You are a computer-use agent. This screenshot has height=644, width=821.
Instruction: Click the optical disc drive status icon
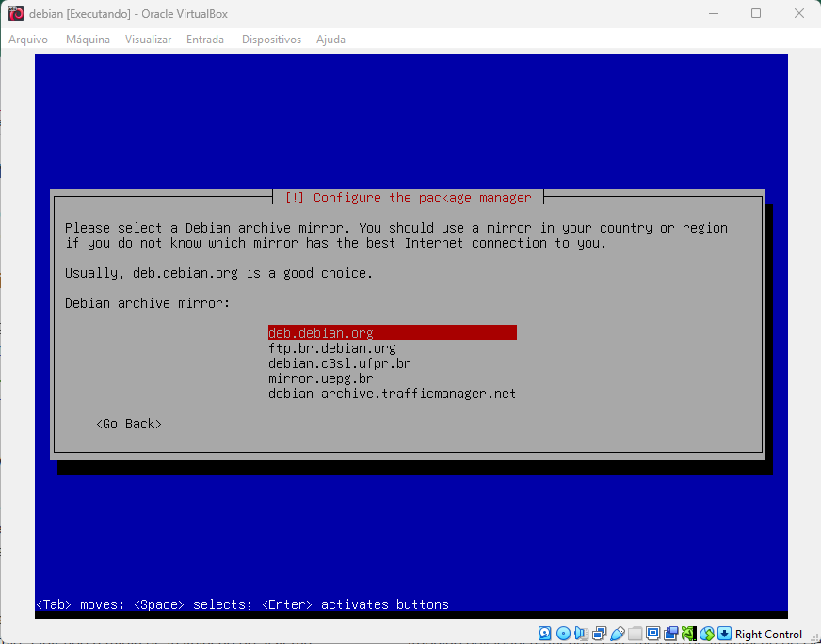pos(563,634)
